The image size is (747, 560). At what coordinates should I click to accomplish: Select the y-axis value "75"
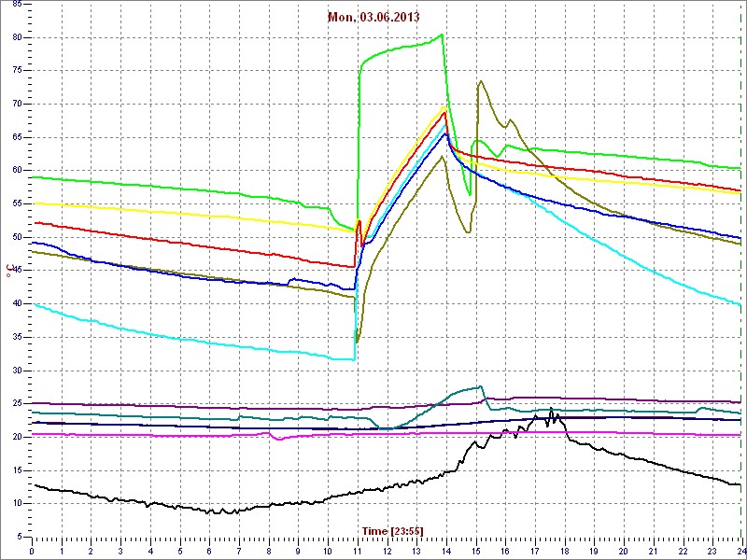(17, 71)
